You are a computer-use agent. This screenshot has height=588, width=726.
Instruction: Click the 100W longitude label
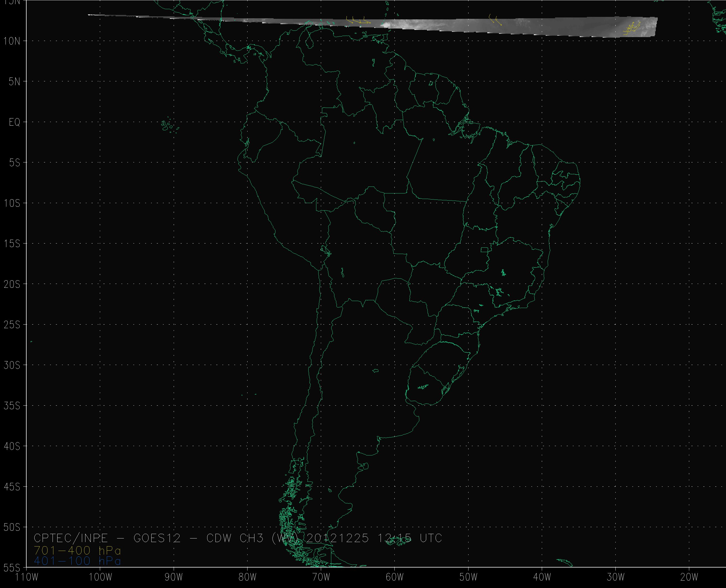100,577
